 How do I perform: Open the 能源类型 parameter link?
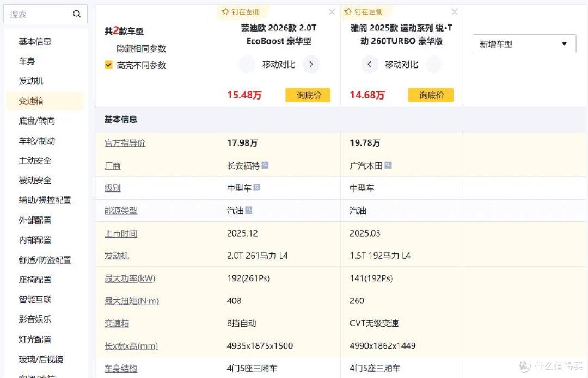pos(121,210)
